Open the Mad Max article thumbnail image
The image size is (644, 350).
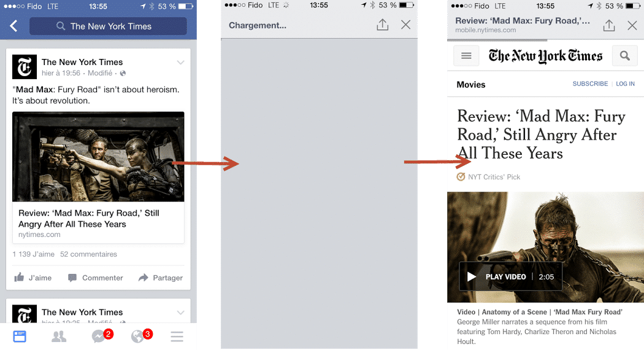(98, 157)
